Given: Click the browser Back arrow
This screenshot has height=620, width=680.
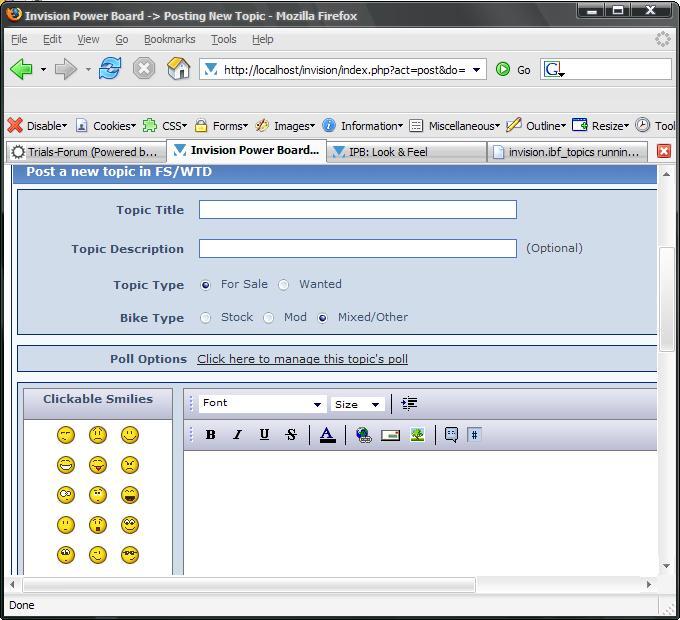Looking at the screenshot, I should [21, 69].
